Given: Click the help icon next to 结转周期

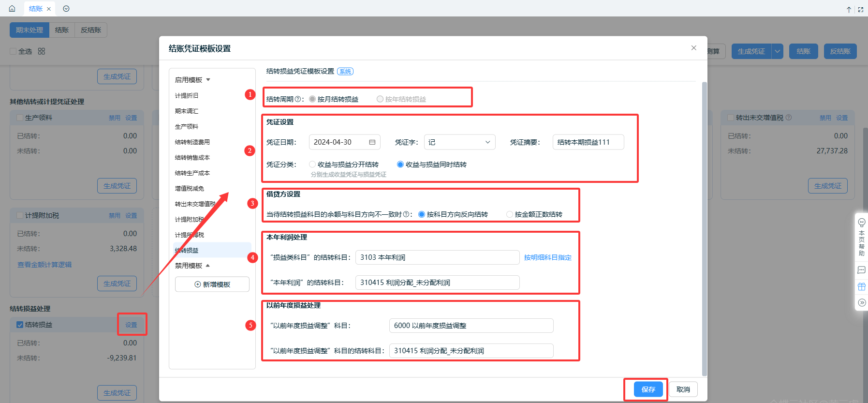Looking at the screenshot, I should pyautogui.click(x=297, y=99).
